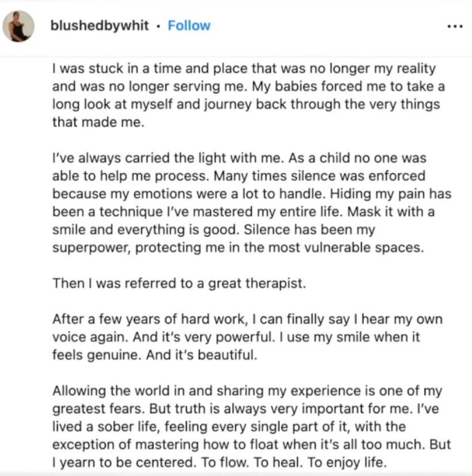472x476 pixels.
Task: Click the line starting "lived a sober life"
Action: (x=229, y=427)
